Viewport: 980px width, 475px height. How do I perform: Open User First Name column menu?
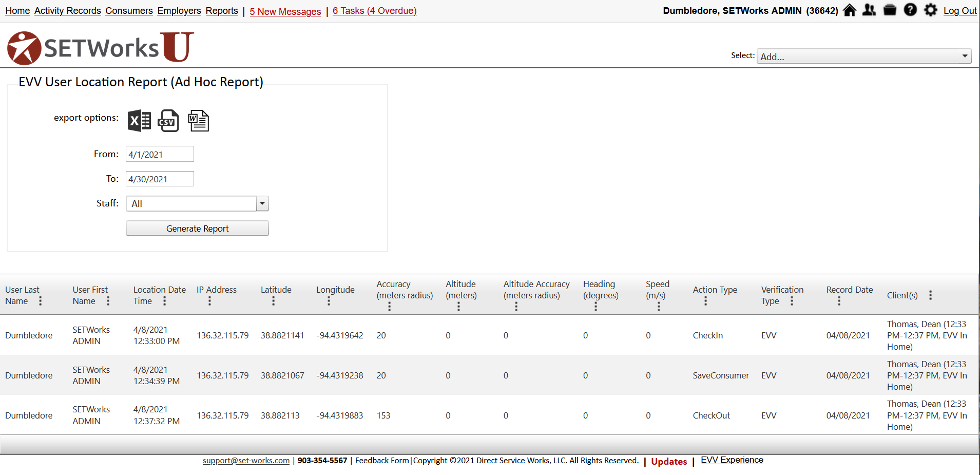(x=108, y=301)
